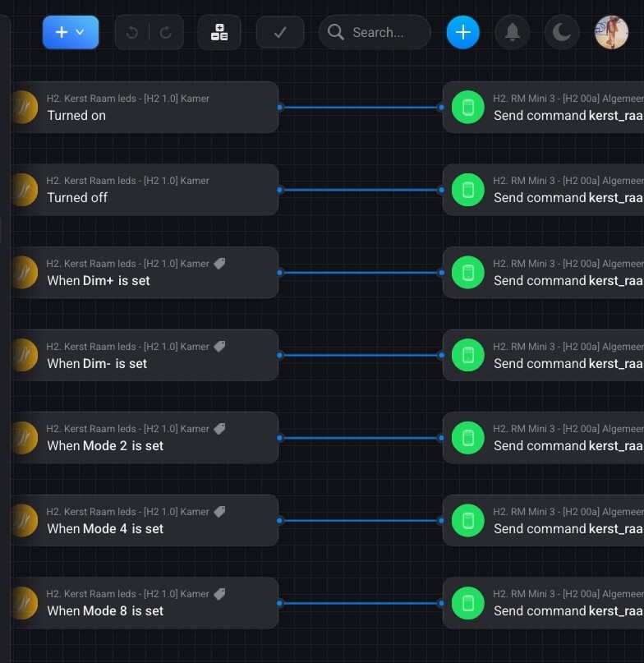Click output connector of Dim+ card

279,273
